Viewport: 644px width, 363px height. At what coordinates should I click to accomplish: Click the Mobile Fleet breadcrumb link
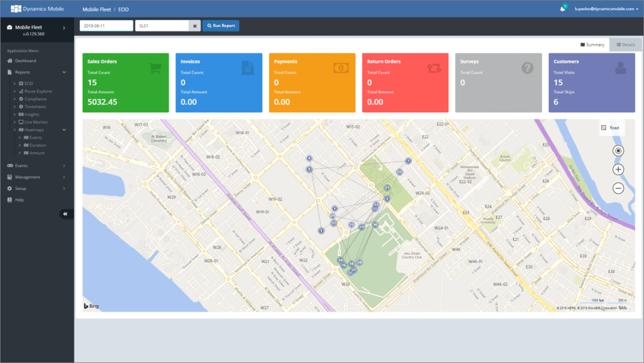[x=96, y=9]
